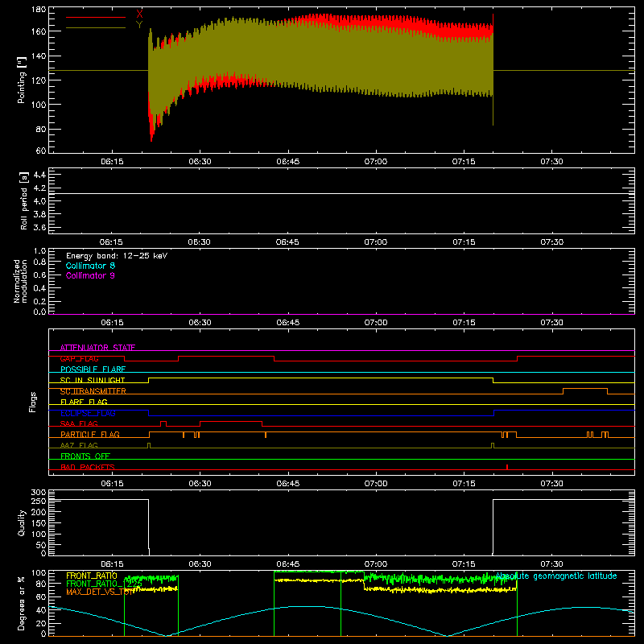Click the green 'FRONT_RATIO_1225' legend label

point(105,584)
